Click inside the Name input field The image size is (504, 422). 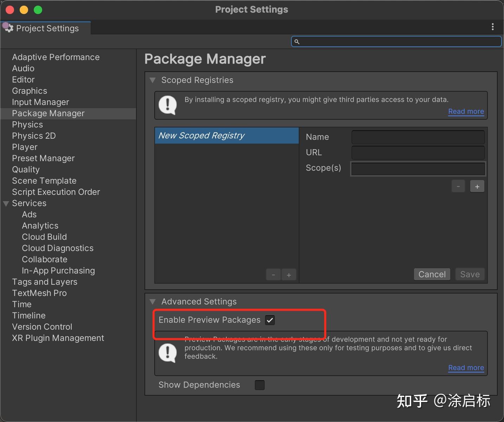point(418,137)
